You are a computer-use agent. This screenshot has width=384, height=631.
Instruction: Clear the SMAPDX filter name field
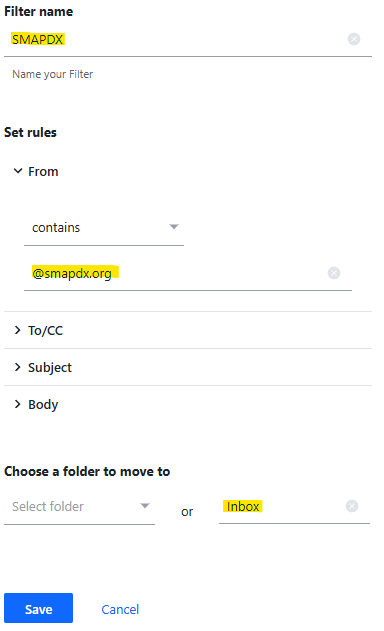coord(354,39)
